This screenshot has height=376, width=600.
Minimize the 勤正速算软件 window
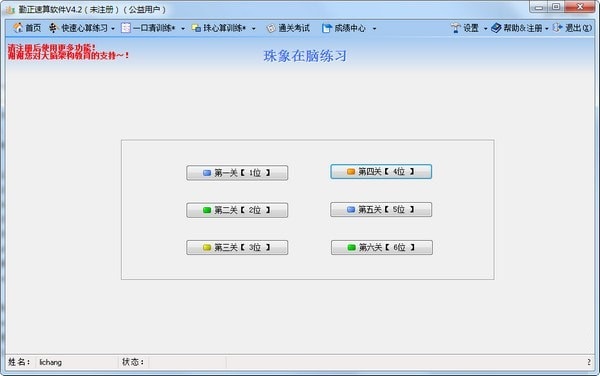[x=539, y=7]
